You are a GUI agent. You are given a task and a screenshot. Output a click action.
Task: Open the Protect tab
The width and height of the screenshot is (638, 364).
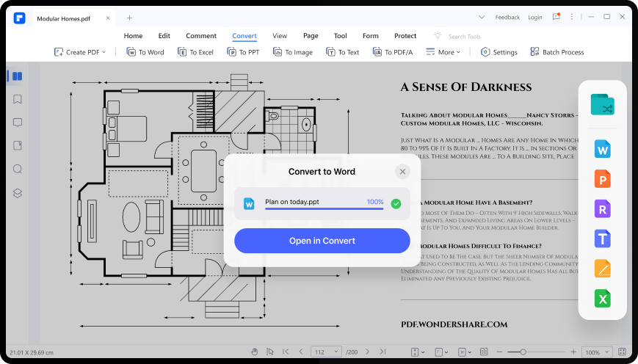(x=405, y=36)
